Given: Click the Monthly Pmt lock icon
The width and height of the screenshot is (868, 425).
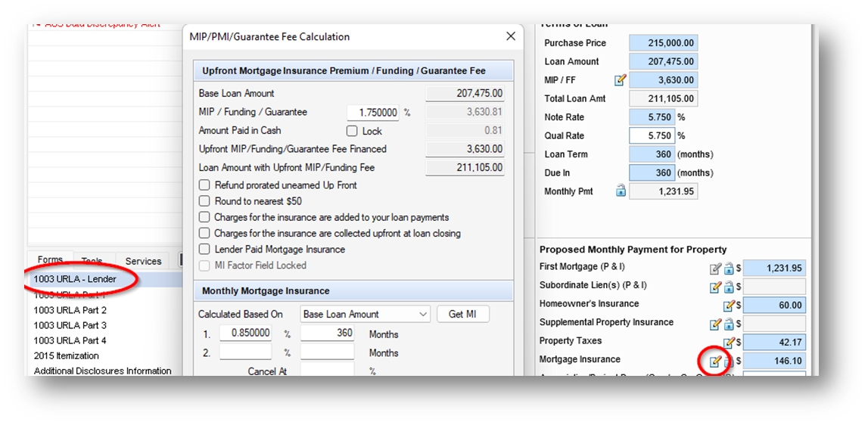Looking at the screenshot, I should (621, 191).
